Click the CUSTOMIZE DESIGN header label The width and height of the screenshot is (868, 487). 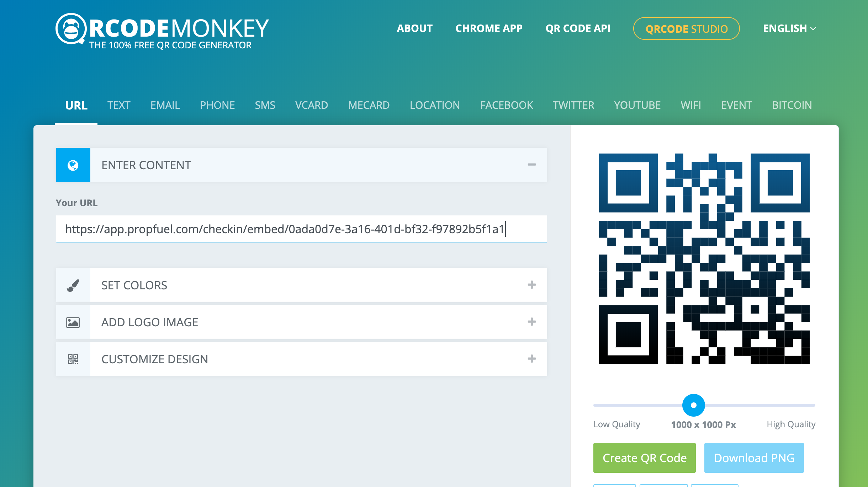coord(155,359)
